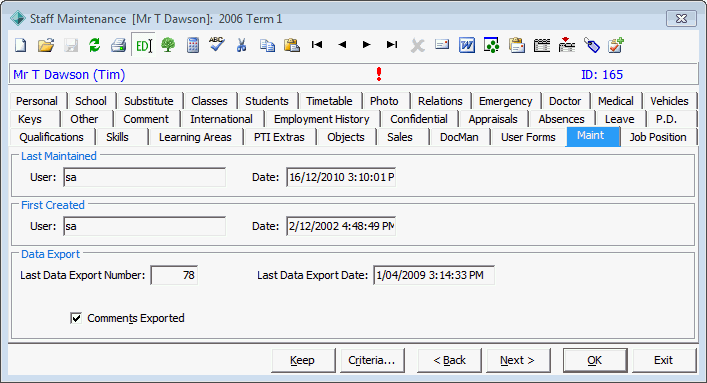
Task: Click Last Maintained User field
Action: [144, 177]
